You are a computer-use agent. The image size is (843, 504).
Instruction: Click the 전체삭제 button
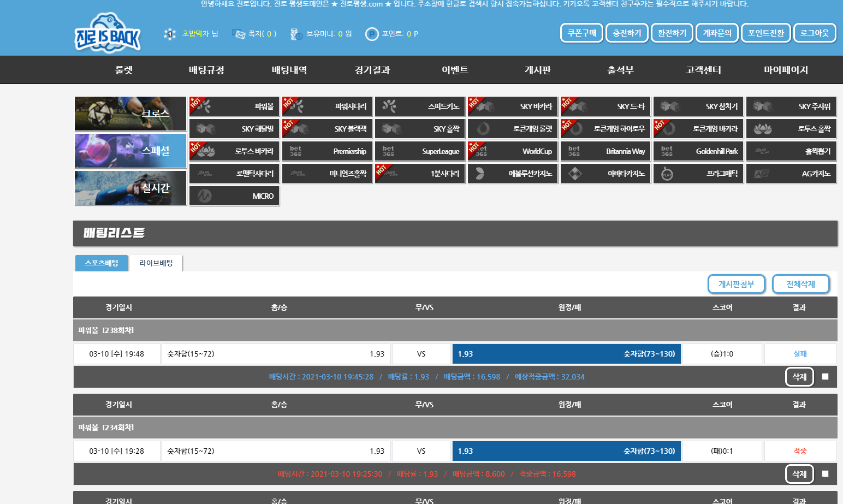pyautogui.click(x=800, y=284)
